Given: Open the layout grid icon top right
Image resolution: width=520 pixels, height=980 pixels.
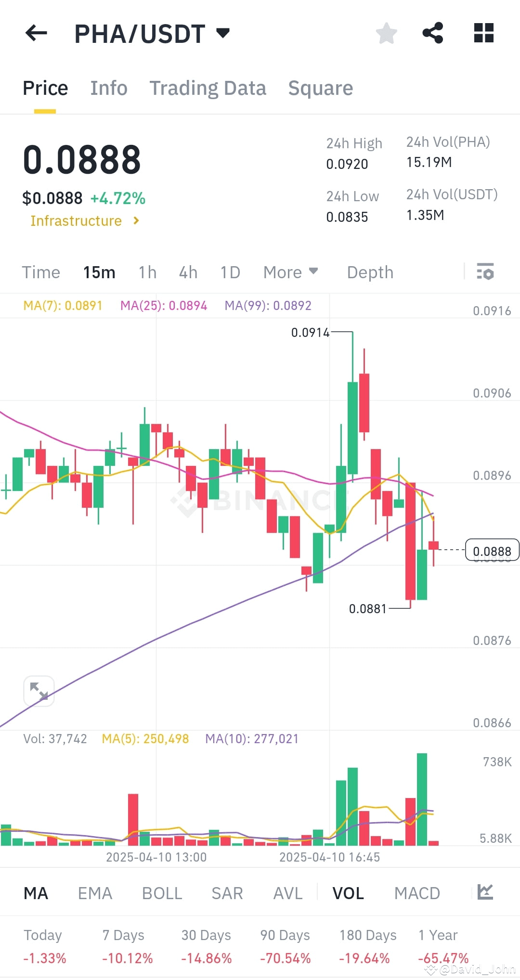Looking at the screenshot, I should (x=483, y=32).
